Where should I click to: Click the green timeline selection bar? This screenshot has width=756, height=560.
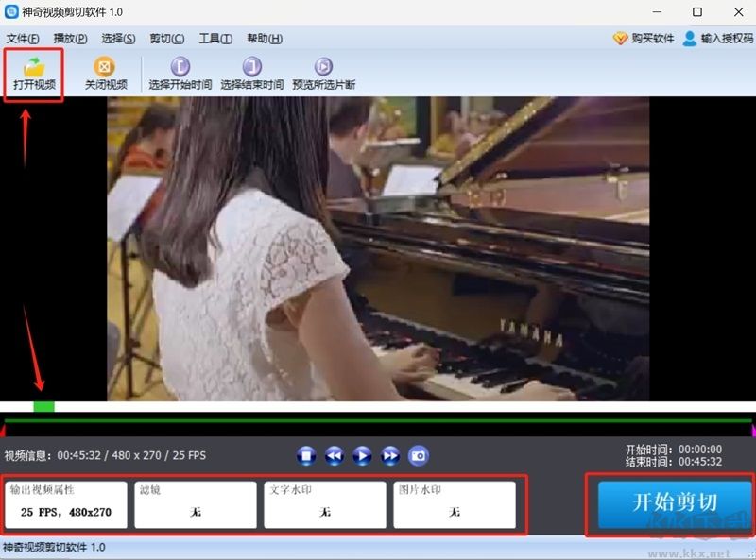[x=378, y=420]
